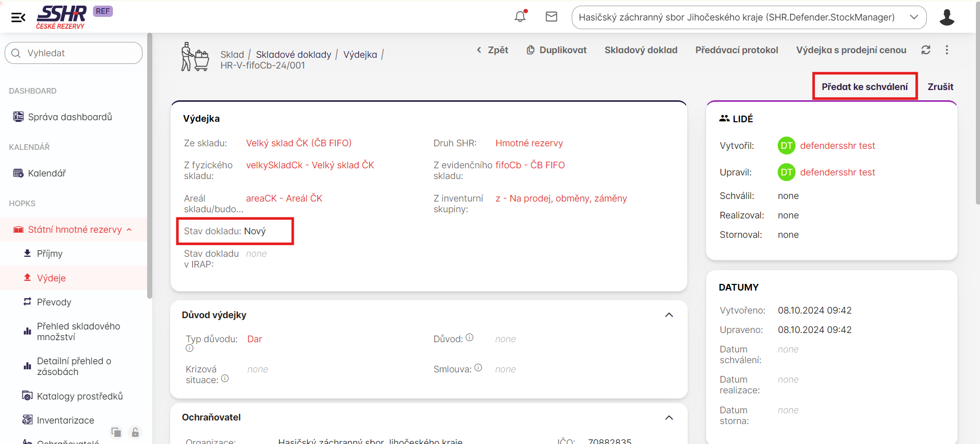Image resolution: width=980 pixels, height=444 pixels.
Task: Click the refresh icon in toolbar
Action: 925,50
